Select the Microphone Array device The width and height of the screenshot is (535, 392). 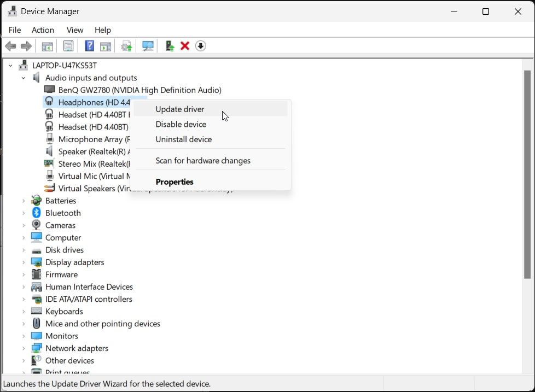point(89,139)
